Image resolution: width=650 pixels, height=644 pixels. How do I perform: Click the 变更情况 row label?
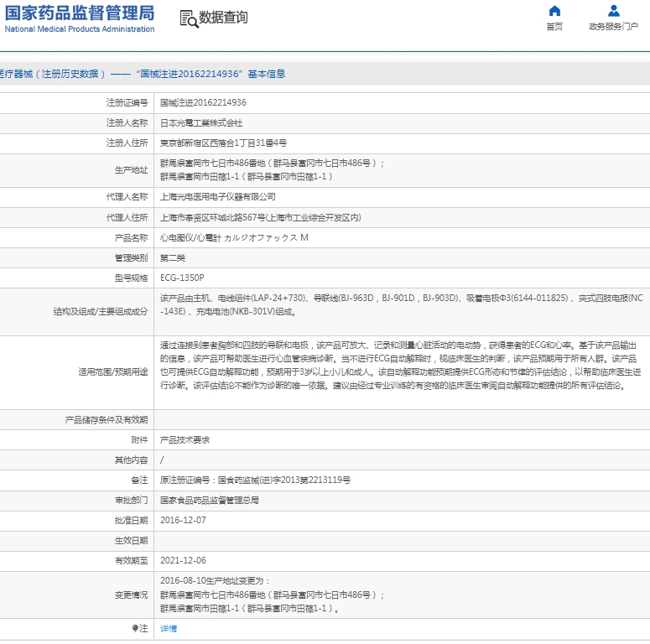131,595
